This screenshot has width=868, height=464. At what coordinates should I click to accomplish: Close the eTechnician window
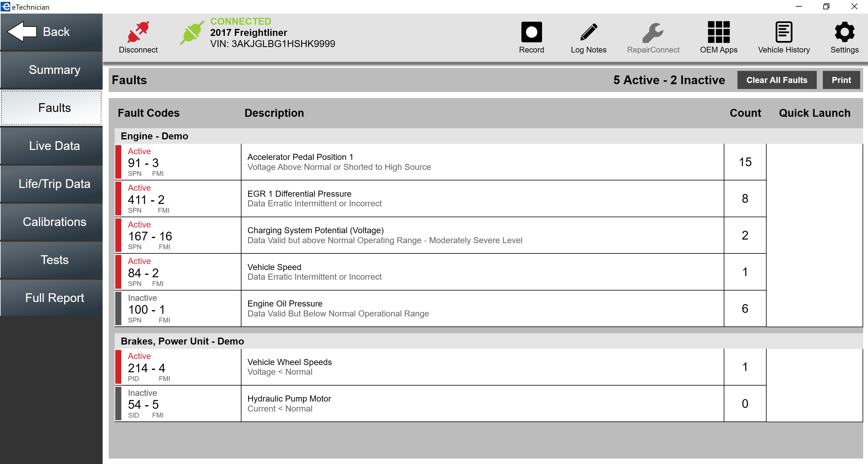click(854, 6)
